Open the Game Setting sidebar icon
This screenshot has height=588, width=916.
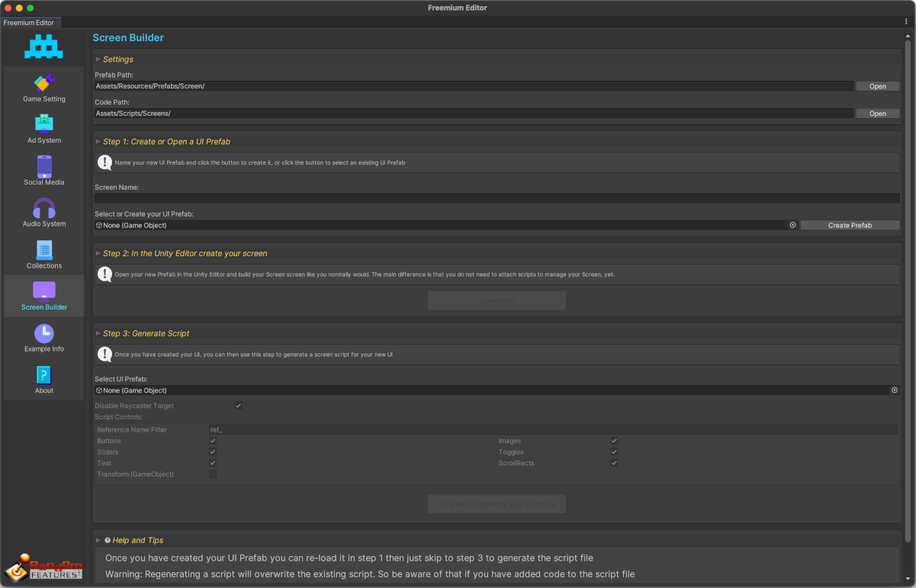pyautogui.click(x=43, y=83)
